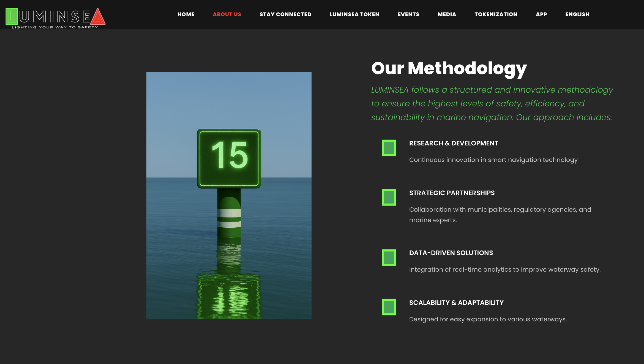Click the Research & Development title
Screen dimensions: 644x364
[x=453, y=143]
